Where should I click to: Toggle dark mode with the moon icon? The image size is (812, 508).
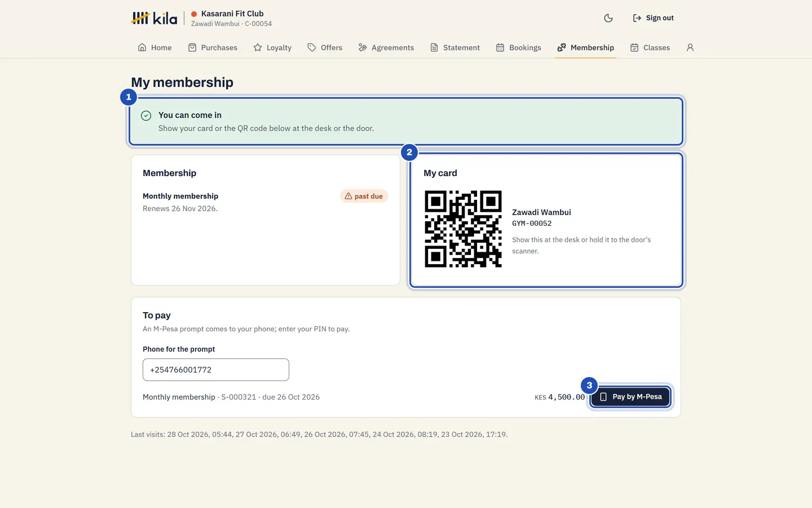pyautogui.click(x=608, y=18)
